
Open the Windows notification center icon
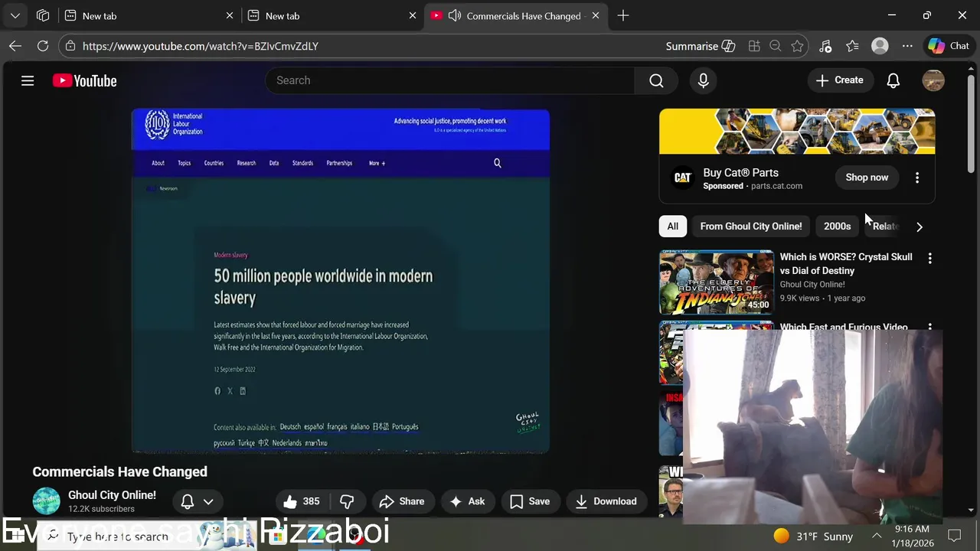point(955,536)
